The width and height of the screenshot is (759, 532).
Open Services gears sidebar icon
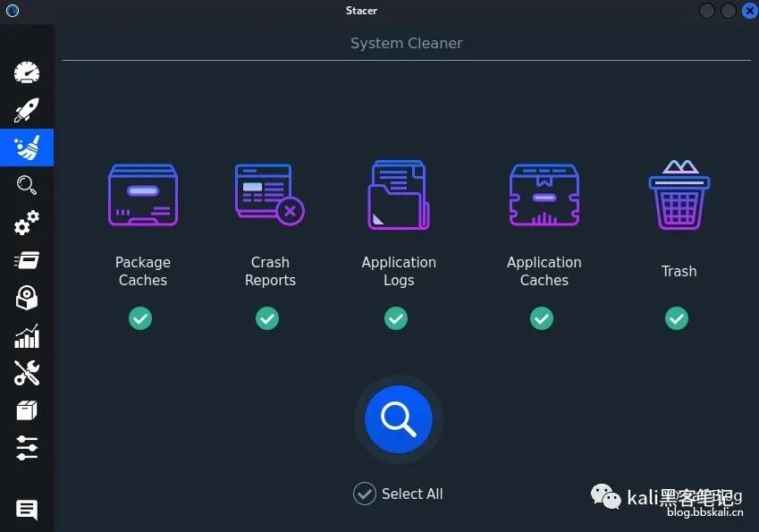[x=27, y=223]
